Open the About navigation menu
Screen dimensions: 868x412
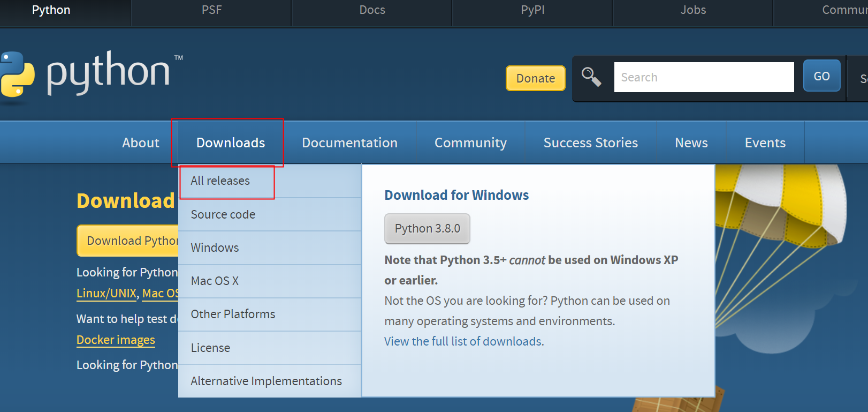pyautogui.click(x=141, y=143)
